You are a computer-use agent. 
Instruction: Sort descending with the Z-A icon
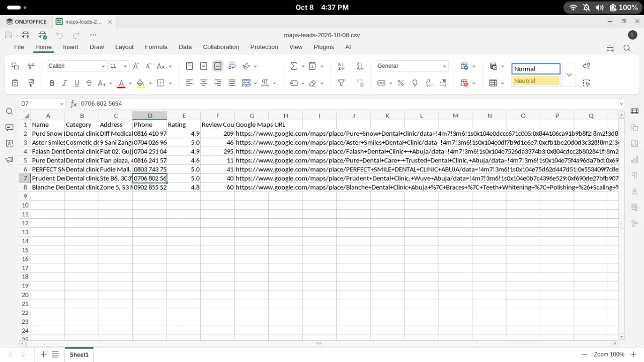click(x=360, y=66)
